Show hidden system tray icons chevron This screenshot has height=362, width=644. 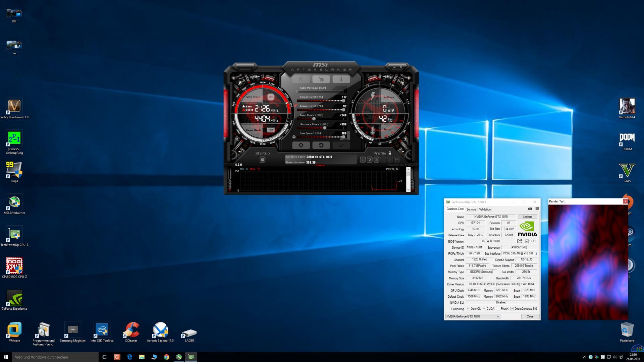[585, 357]
